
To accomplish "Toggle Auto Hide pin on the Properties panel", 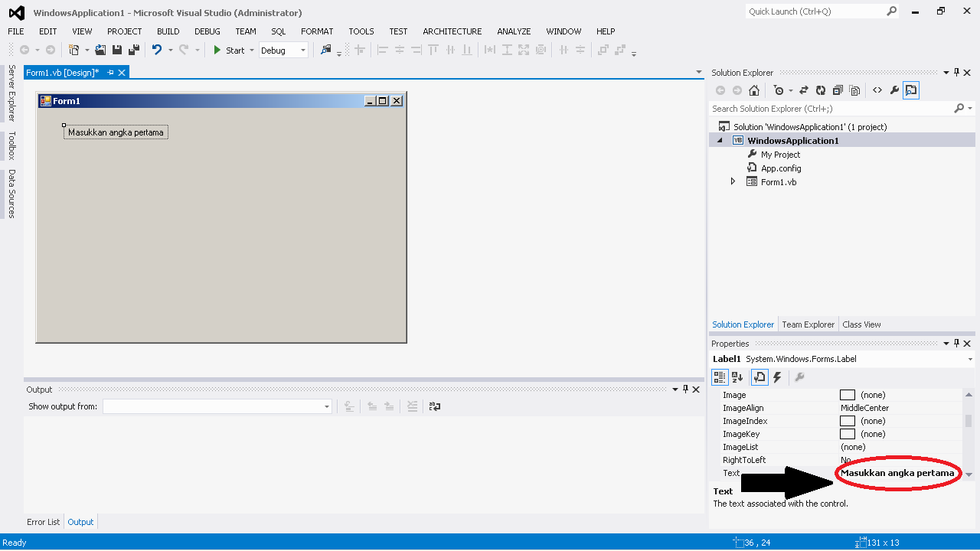I will click(x=955, y=343).
